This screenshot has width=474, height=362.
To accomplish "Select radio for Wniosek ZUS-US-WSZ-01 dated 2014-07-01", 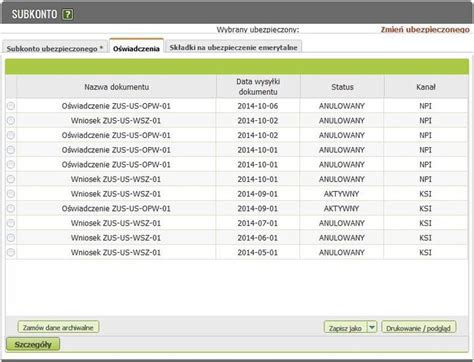I will [11, 223].
